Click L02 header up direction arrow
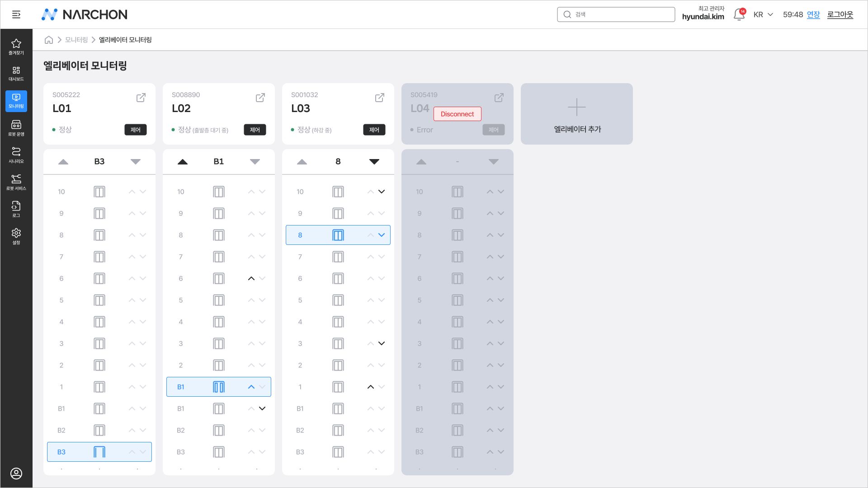The width and height of the screenshot is (868, 488). (x=183, y=162)
